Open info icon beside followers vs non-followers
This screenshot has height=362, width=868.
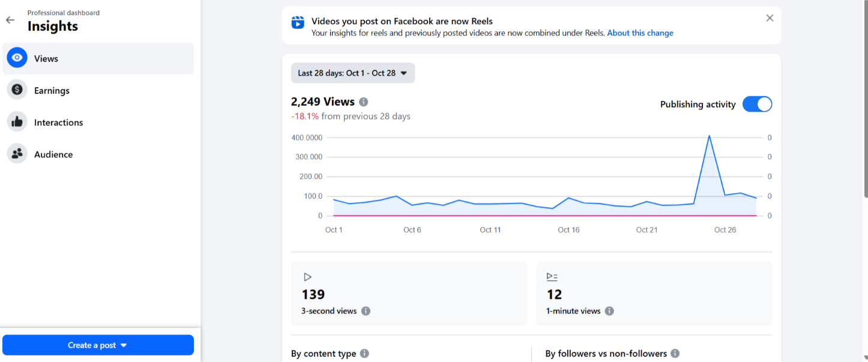click(675, 354)
